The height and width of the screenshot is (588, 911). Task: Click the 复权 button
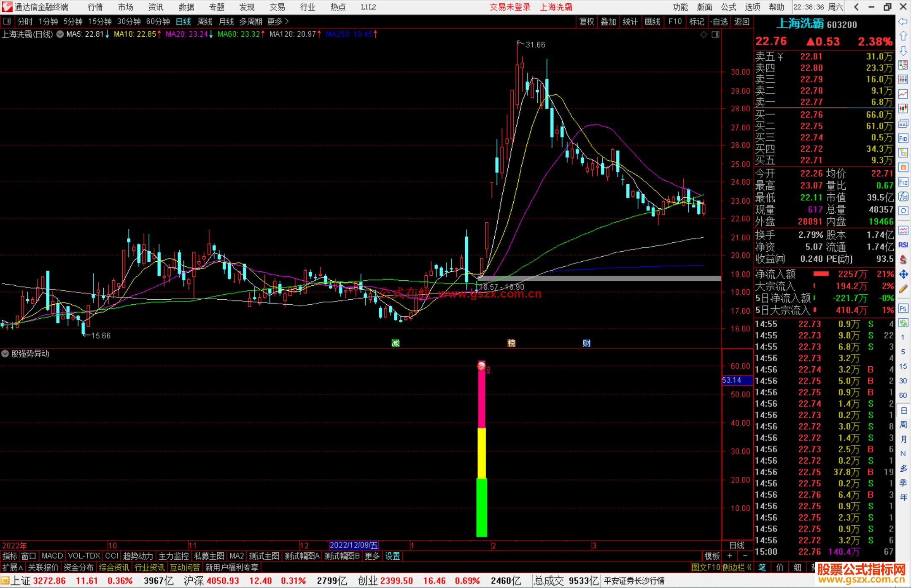pyautogui.click(x=586, y=21)
